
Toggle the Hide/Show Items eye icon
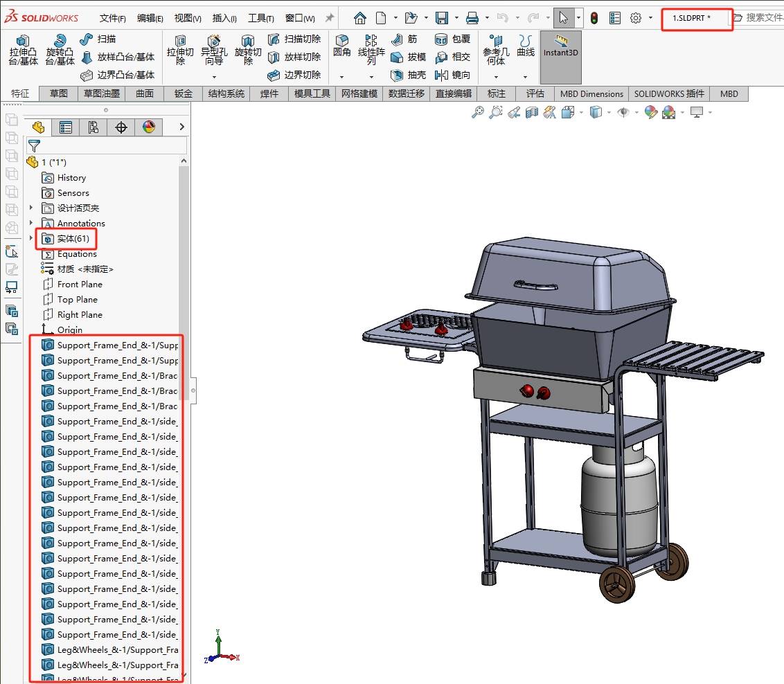pyautogui.click(x=624, y=111)
